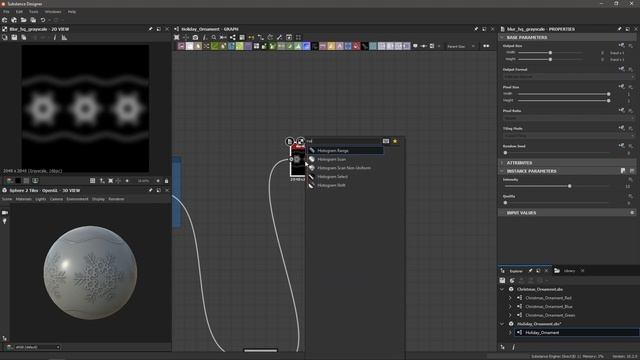Collapse the INSTANCE PARAMETERS section

click(502, 171)
